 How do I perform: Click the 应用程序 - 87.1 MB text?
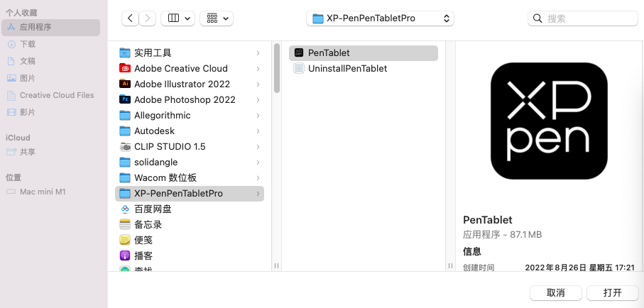502,235
